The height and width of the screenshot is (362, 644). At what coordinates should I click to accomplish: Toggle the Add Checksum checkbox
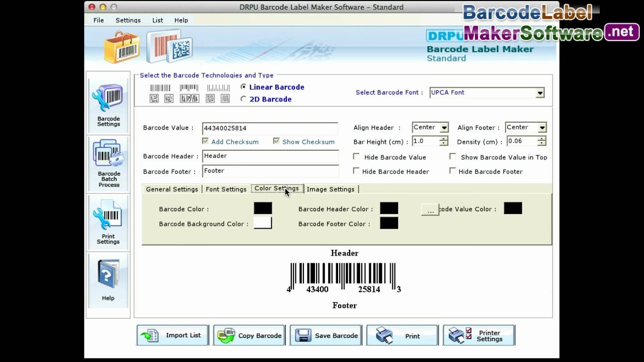click(205, 141)
